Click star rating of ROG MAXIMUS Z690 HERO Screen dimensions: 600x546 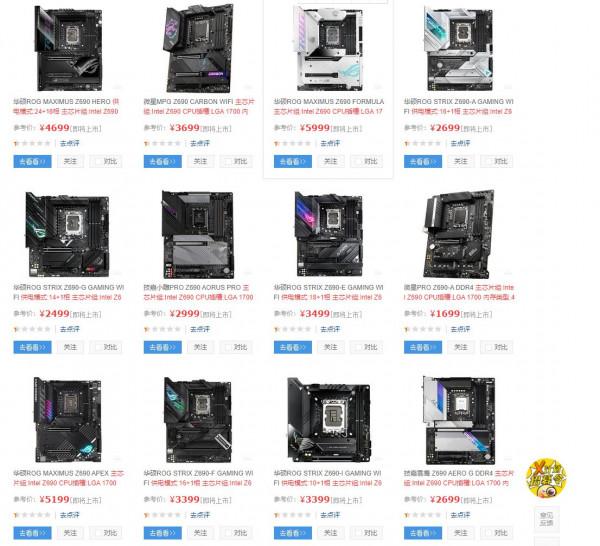tap(32, 143)
